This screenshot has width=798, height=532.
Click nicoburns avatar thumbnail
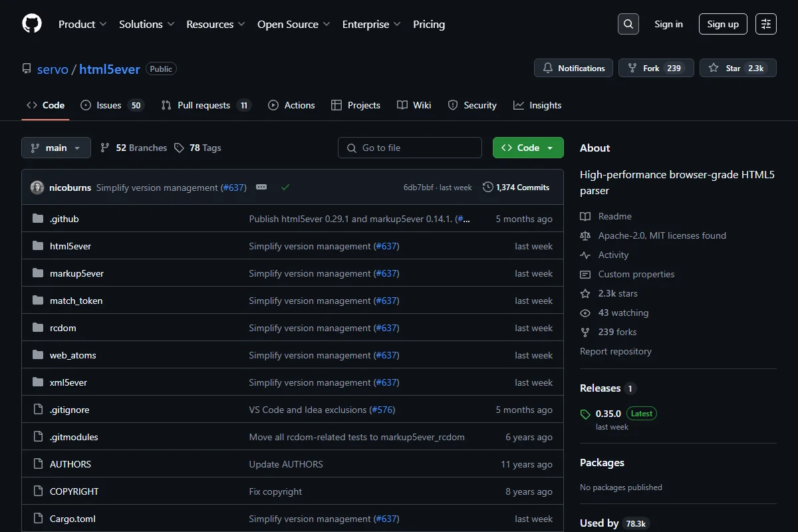point(37,188)
